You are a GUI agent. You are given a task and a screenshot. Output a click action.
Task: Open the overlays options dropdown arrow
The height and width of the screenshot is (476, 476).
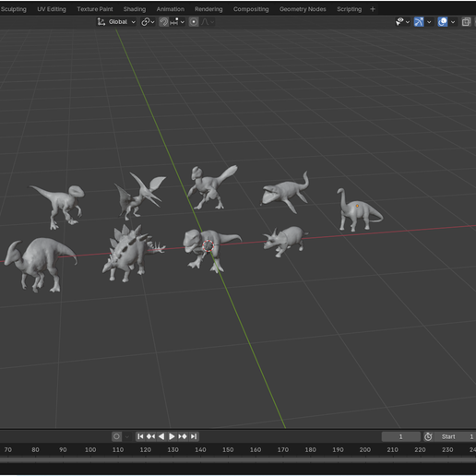[453, 22]
